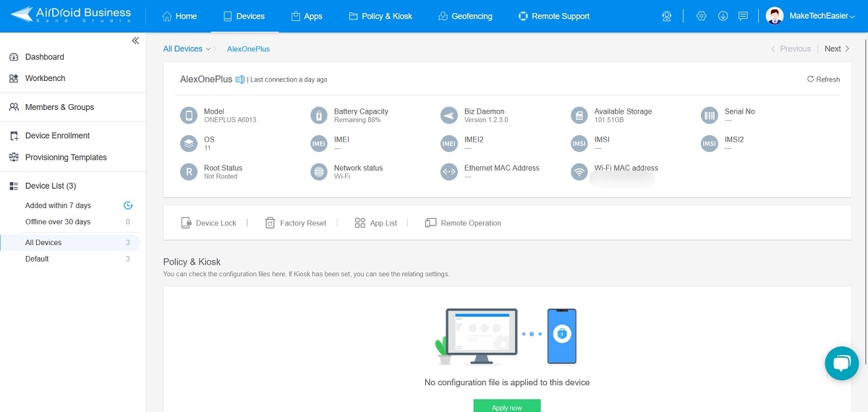Click the Biz Daemon icon
Image resolution: width=868 pixels, height=412 pixels.
(449, 115)
